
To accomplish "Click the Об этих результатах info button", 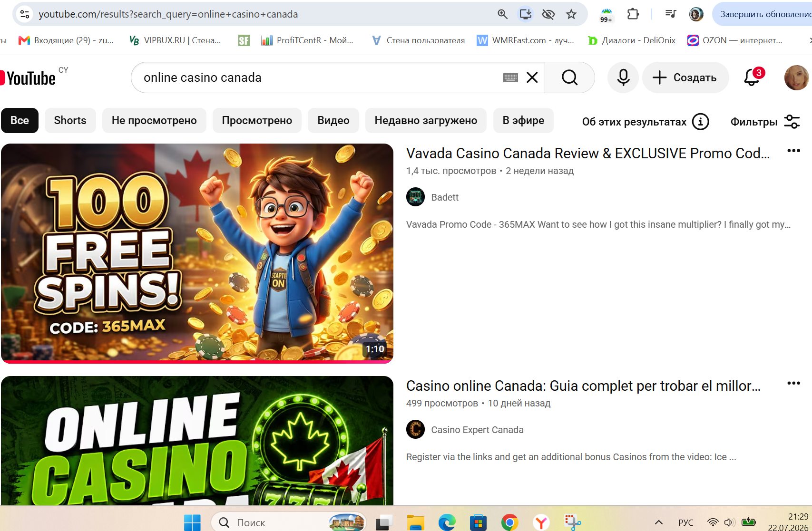I will pos(646,122).
